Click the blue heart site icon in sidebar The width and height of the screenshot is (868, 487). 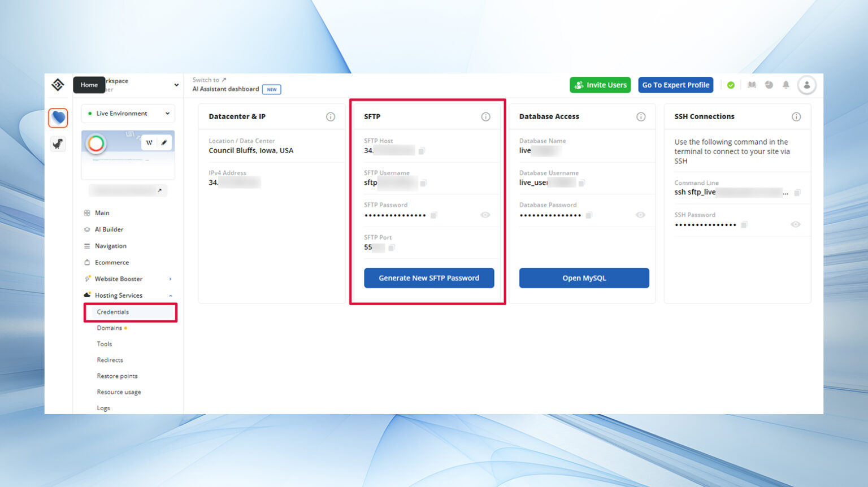point(58,118)
